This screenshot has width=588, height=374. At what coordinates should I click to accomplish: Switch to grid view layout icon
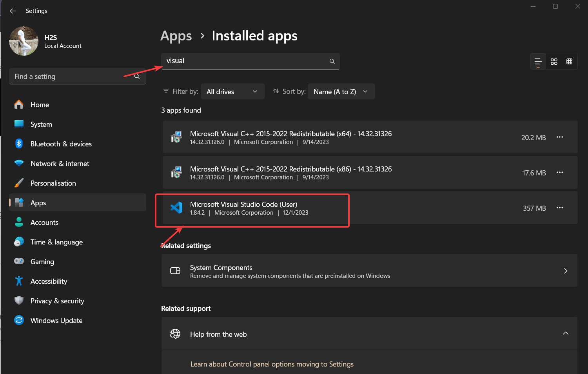click(x=554, y=62)
